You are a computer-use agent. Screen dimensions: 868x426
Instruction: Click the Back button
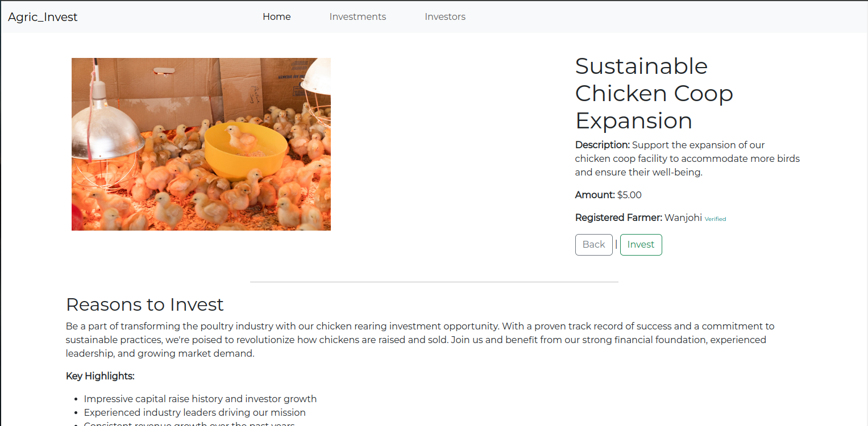point(593,244)
